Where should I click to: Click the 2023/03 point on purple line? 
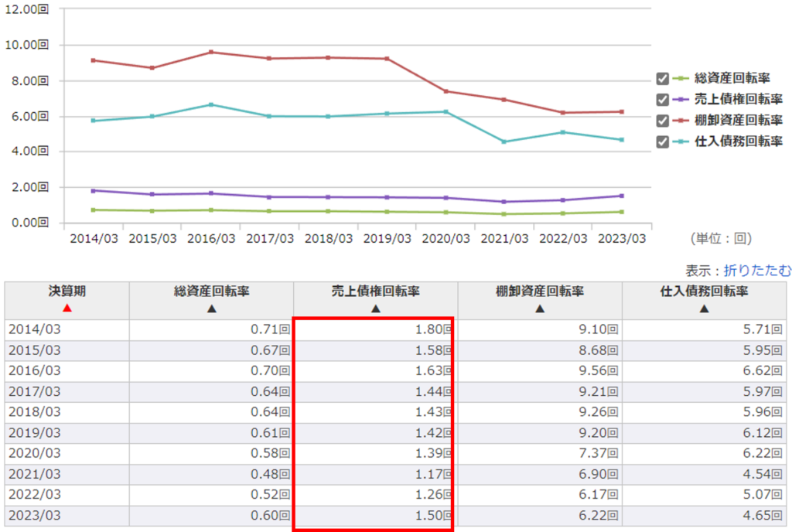point(621,196)
